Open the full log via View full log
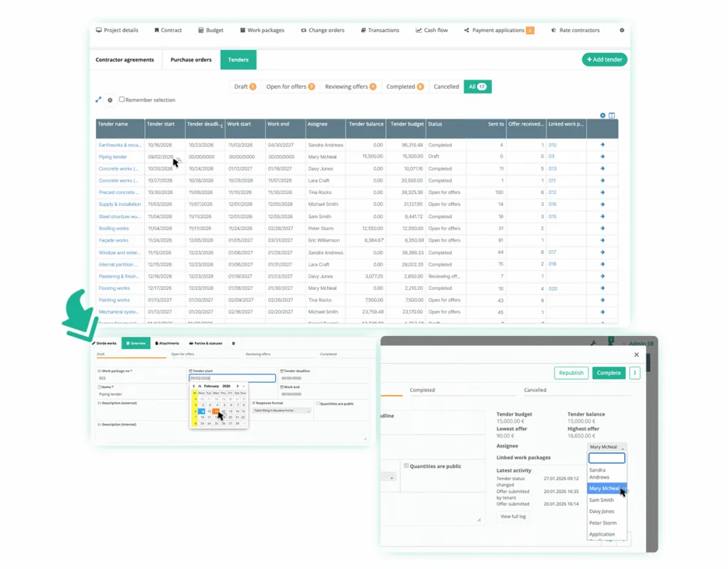The height and width of the screenshot is (569, 728). coord(513,516)
